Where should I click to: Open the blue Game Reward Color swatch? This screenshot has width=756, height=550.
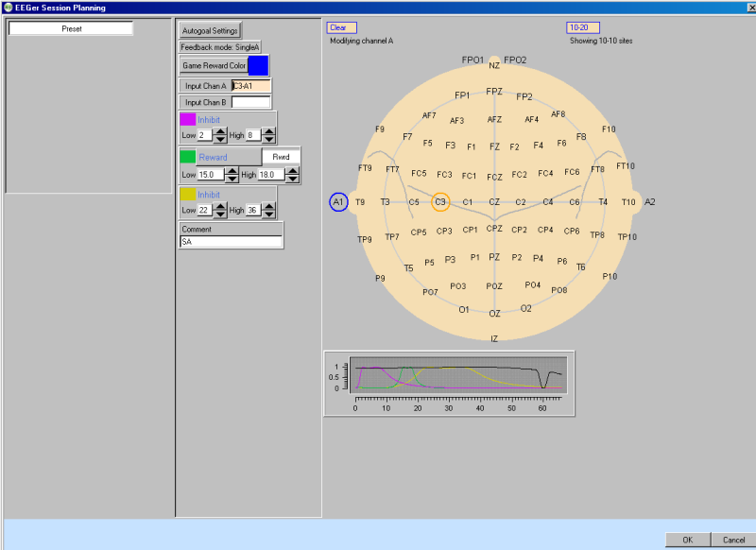coord(258,65)
